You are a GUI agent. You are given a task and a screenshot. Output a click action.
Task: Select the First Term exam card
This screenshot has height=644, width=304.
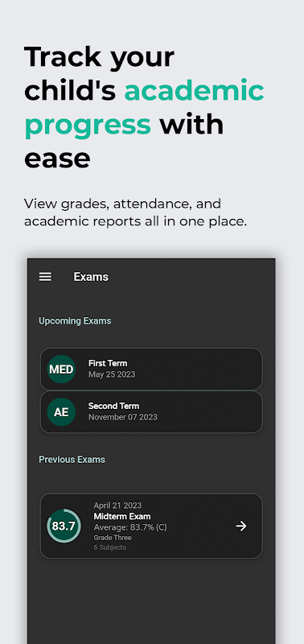[151, 369]
